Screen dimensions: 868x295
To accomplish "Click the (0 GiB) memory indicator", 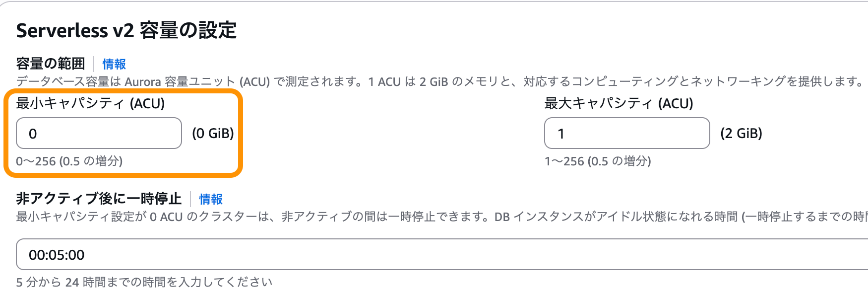I will click(x=213, y=133).
